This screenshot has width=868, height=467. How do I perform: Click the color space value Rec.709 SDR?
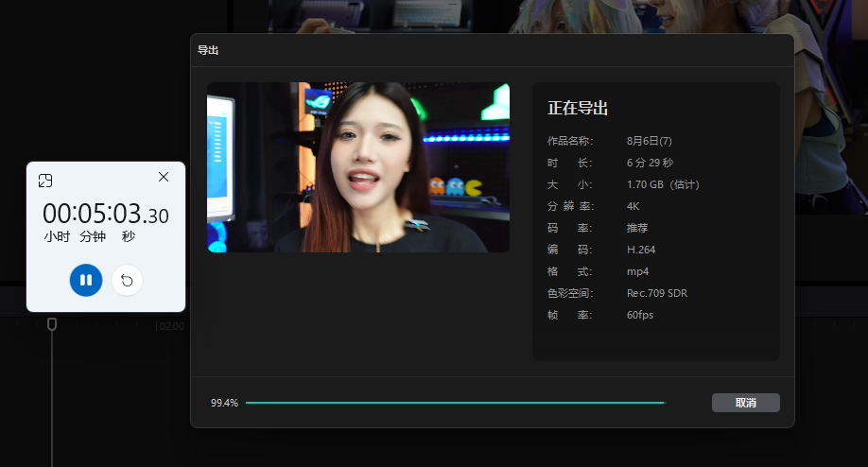point(657,293)
